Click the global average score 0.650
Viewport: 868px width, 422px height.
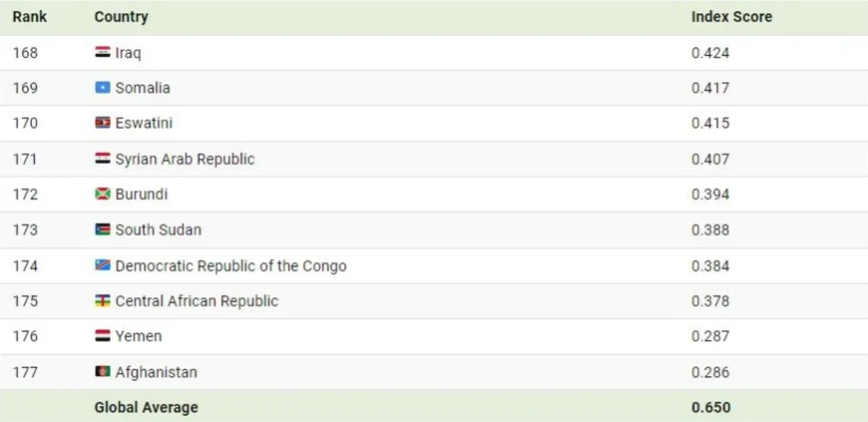click(711, 407)
